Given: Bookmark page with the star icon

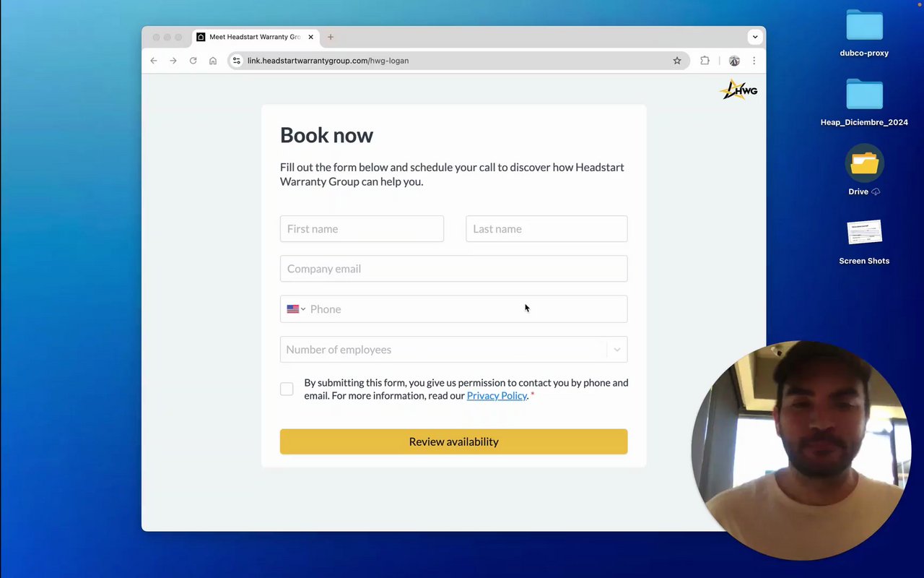Looking at the screenshot, I should [677, 61].
